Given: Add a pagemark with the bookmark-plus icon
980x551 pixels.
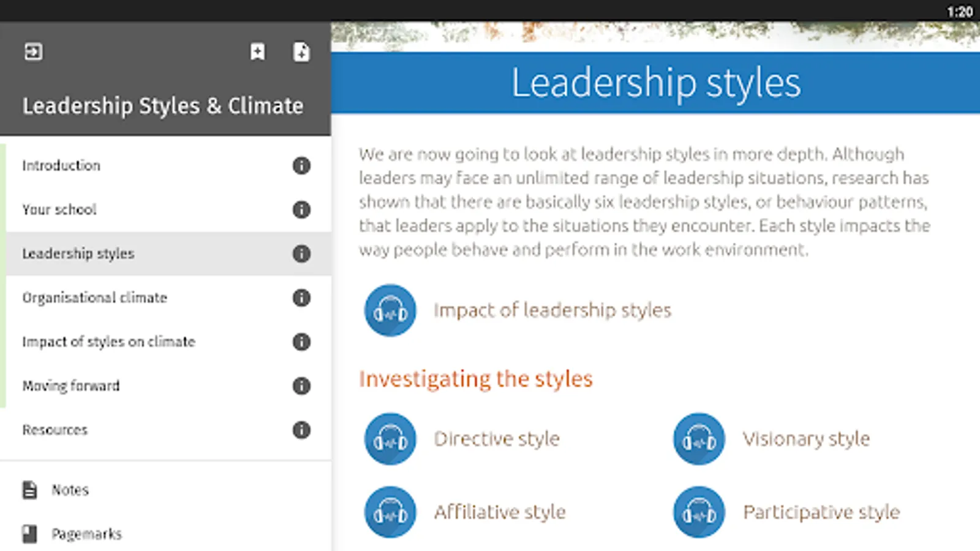Looking at the screenshot, I should coord(257,52).
